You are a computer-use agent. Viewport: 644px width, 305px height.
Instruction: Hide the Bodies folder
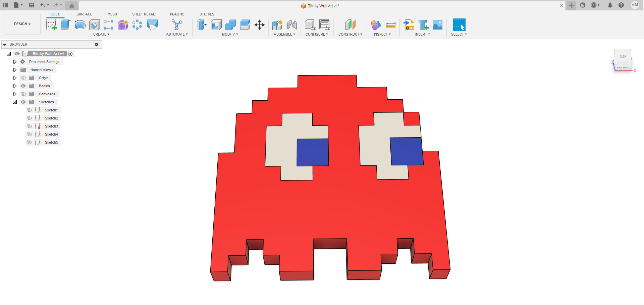23,86
